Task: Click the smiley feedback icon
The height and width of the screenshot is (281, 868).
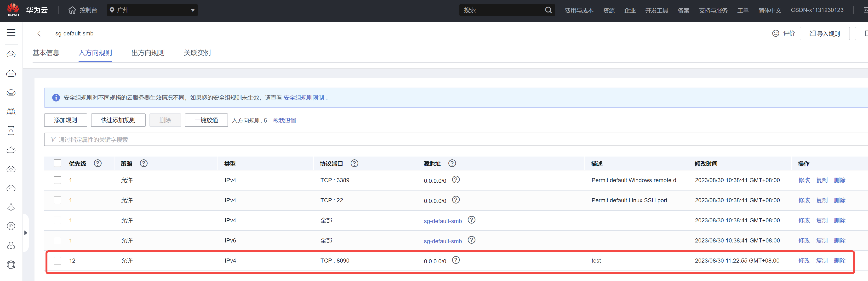Action: (775, 33)
